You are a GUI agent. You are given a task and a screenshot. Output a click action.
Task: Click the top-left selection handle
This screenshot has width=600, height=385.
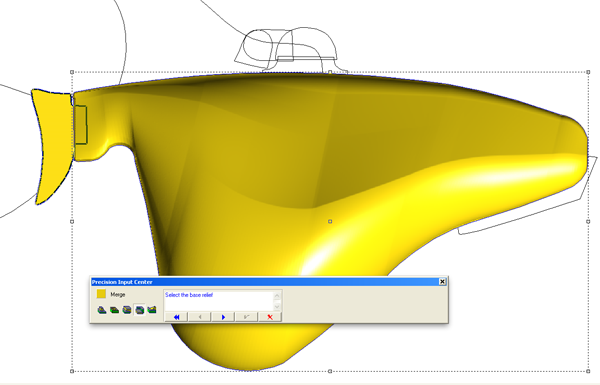point(72,72)
